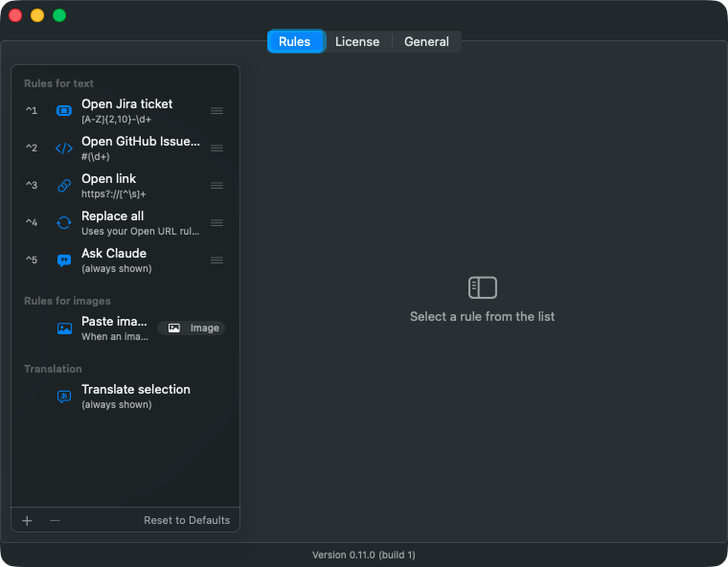Switch to the Rules tab
Viewport: 728px width, 567px height.
(295, 42)
